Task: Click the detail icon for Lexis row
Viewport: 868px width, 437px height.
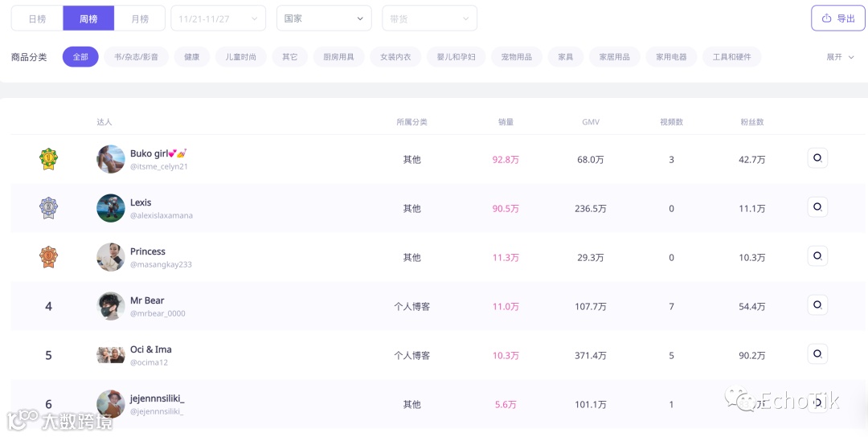Action: coord(817,207)
